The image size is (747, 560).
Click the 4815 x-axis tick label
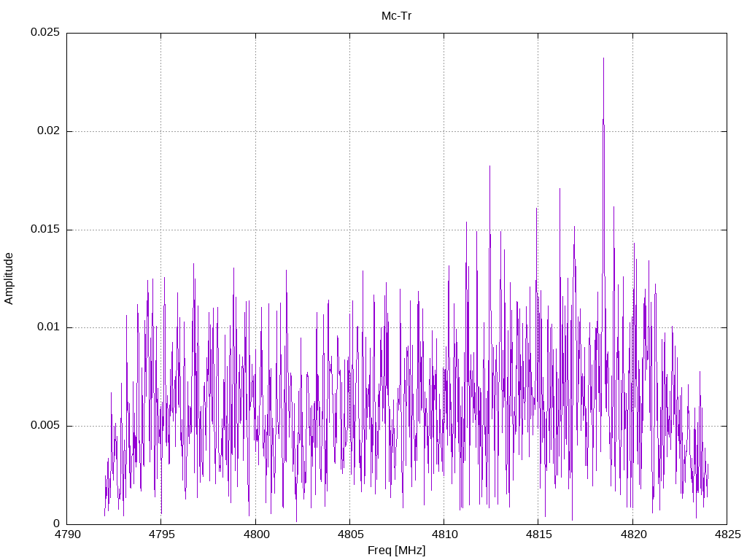(538, 534)
